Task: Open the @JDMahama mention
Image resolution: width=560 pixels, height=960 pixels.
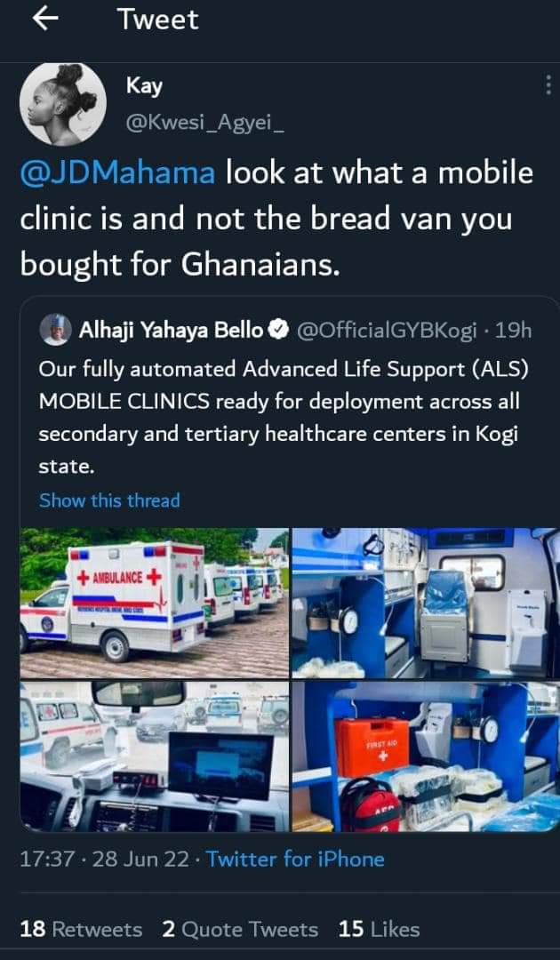Action: [117, 174]
